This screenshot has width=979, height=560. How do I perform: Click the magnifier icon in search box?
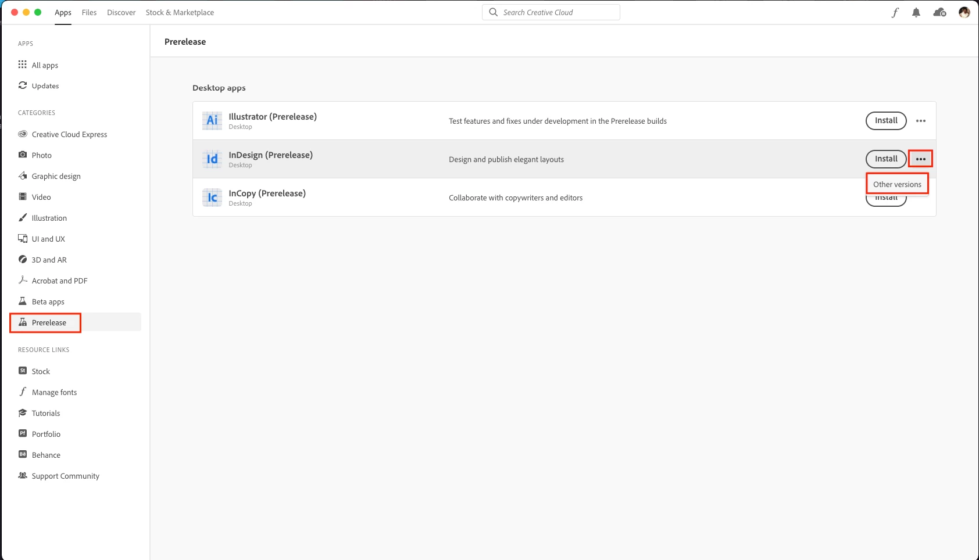(x=493, y=12)
